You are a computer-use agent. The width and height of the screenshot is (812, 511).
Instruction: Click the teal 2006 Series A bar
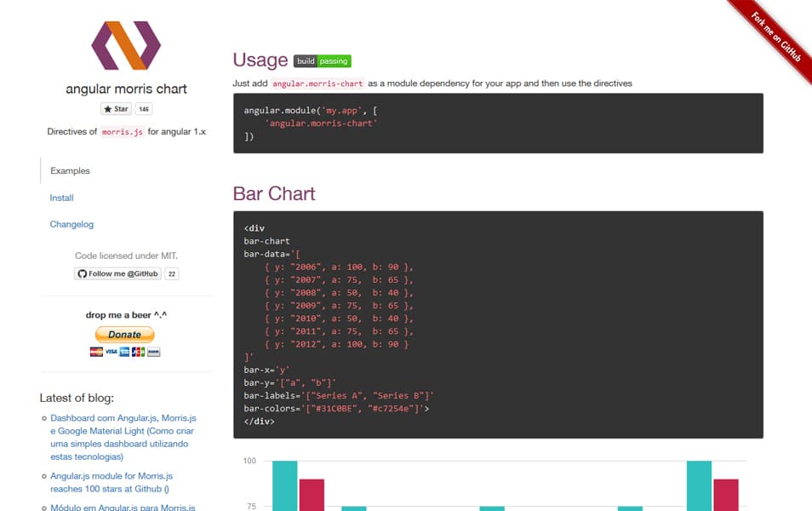[285, 485]
